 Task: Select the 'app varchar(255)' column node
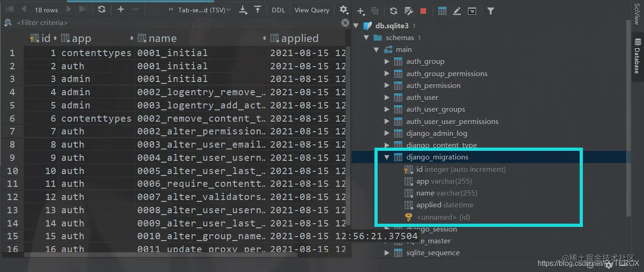pos(444,181)
